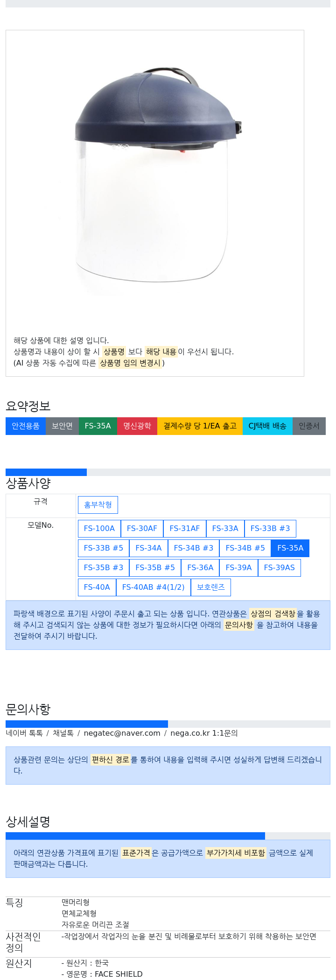Viewport: 336px width, 980px height.
Task: Choose model FS-39AS
Action: (280, 568)
